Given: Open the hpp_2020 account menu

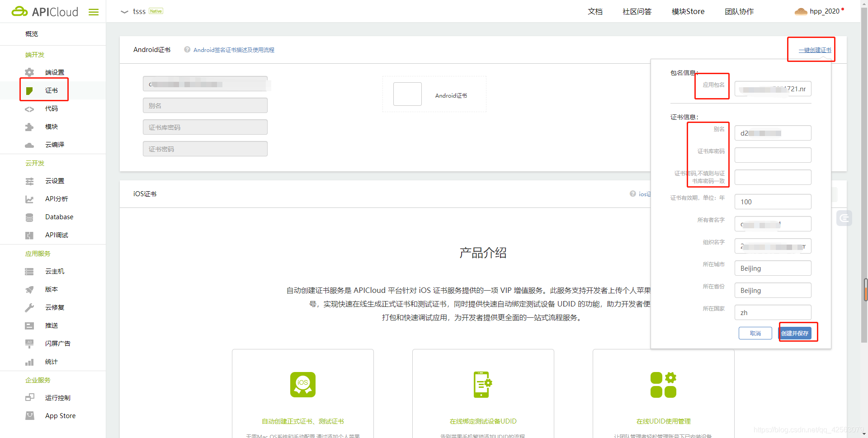Looking at the screenshot, I should click(825, 11).
